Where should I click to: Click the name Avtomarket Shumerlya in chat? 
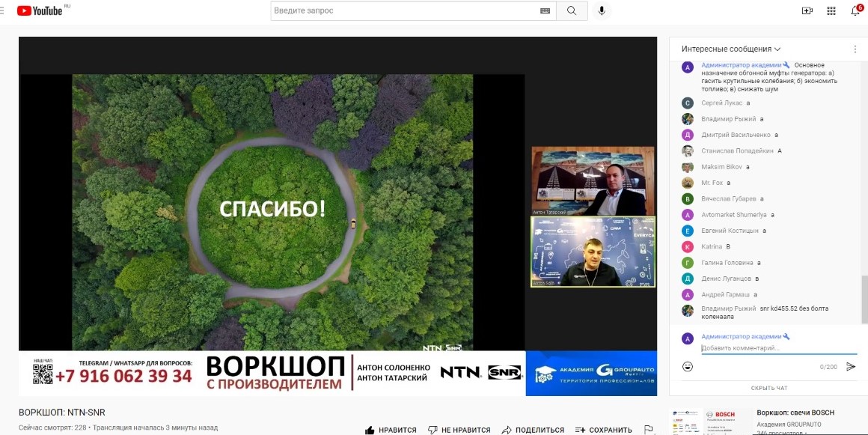(x=734, y=215)
